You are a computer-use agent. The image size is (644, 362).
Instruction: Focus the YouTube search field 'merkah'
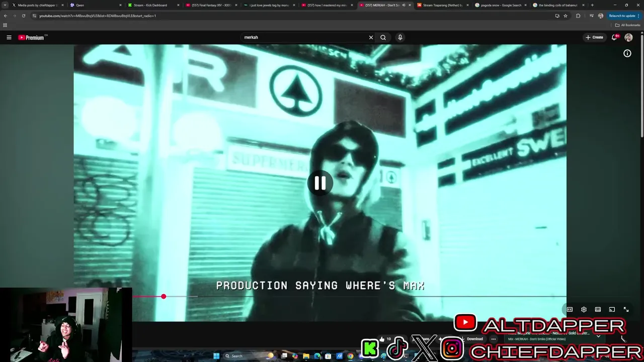(304, 37)
